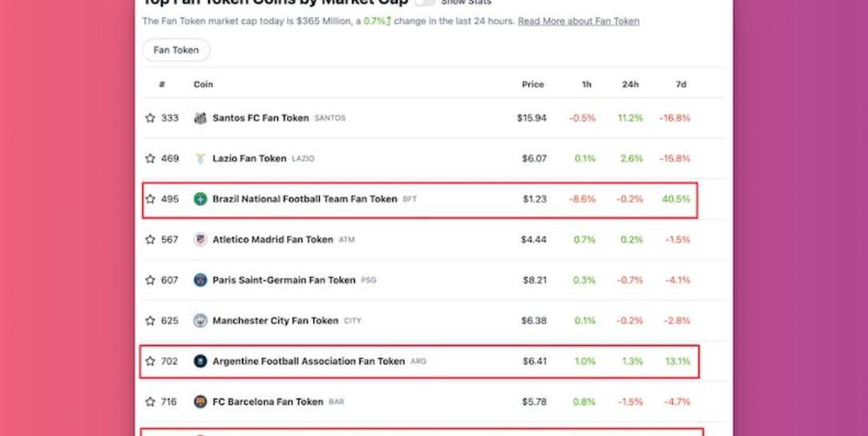Click the Manchester City token logo icon
This screenshot has height=436, width=868.
tap(200, 321)
